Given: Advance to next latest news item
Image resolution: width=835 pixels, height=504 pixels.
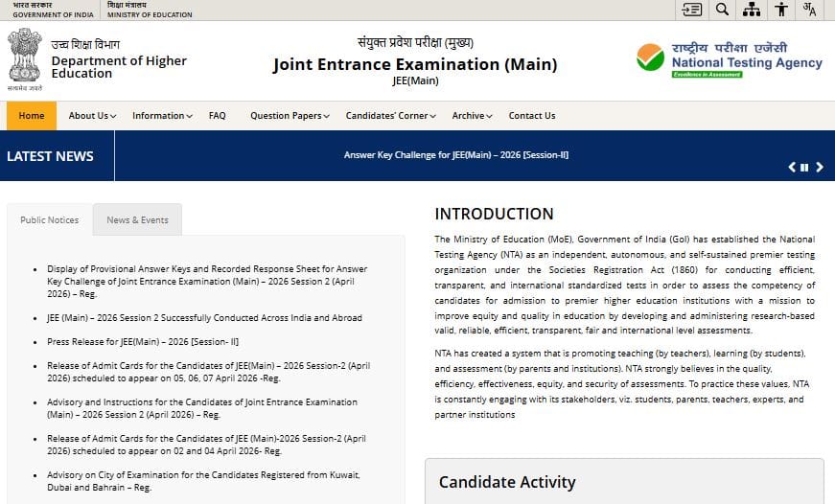Looking at the screenshot, I should (x=820, y=167).
